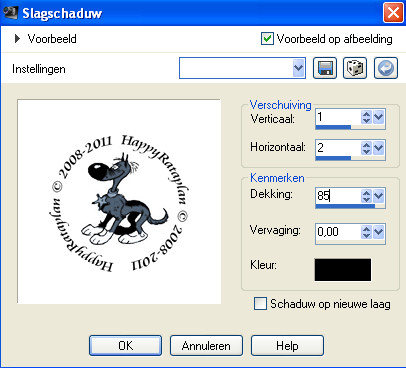
Task: Randomize parameters with the dice icon
Action: coord(355,68)
